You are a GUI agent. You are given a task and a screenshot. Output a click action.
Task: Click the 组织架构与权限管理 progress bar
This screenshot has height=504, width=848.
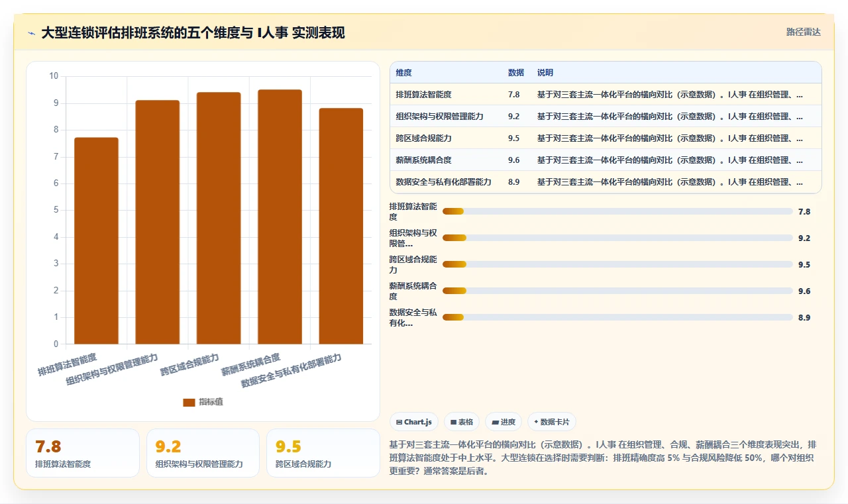[617, 238]
